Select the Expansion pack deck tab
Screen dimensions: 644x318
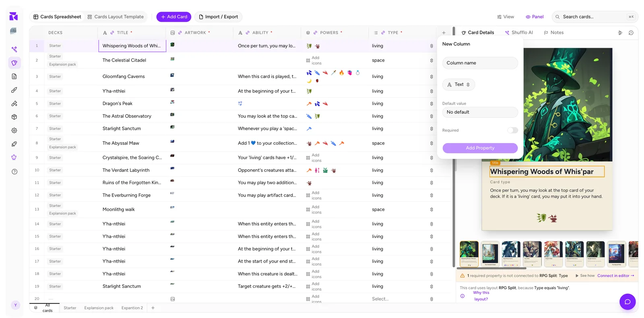(99, 308)
